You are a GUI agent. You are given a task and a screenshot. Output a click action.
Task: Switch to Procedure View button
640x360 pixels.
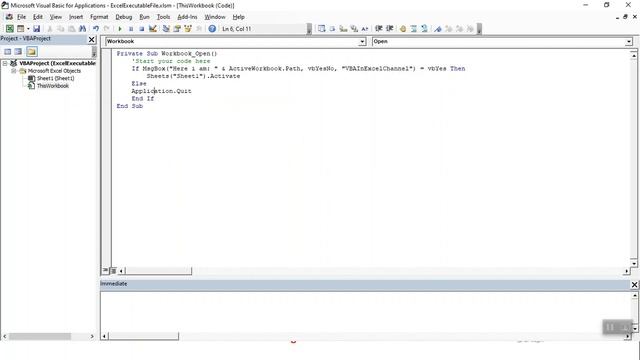[x=105, y=270]
